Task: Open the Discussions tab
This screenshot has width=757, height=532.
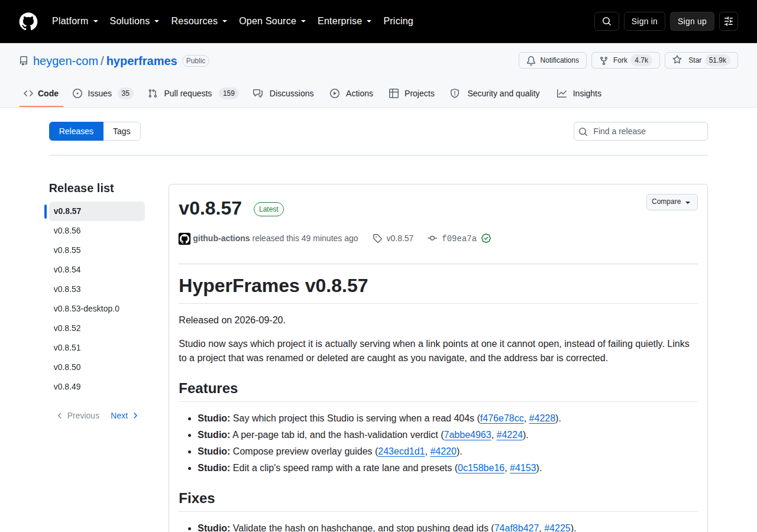Action: point(283,93)
